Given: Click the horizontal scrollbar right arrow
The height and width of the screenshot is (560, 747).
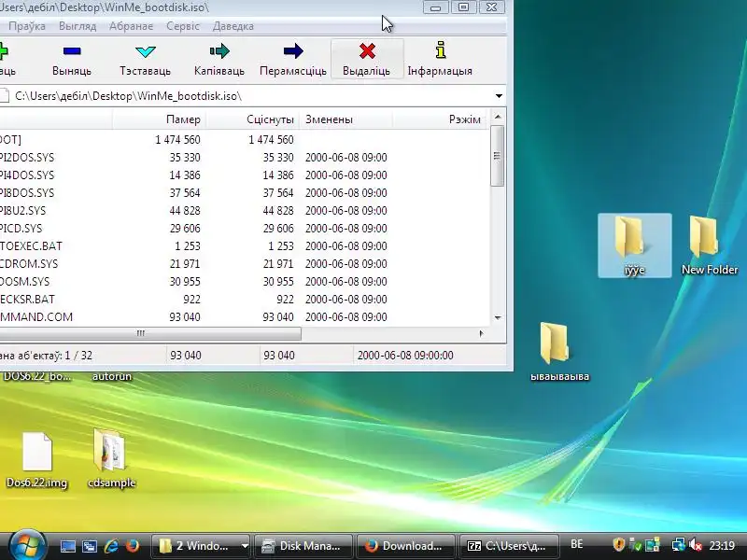Looking at the screenshot, I should (x=482, y=334).
